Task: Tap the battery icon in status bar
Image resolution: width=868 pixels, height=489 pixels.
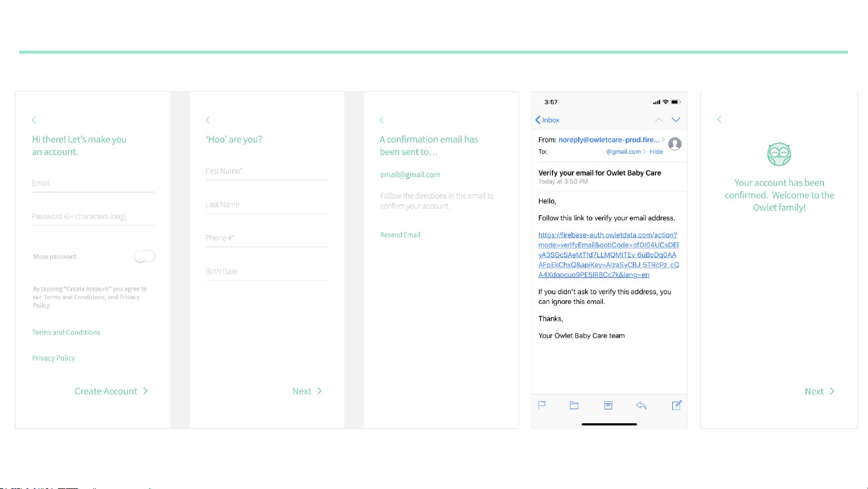Action: pos(676,102)
